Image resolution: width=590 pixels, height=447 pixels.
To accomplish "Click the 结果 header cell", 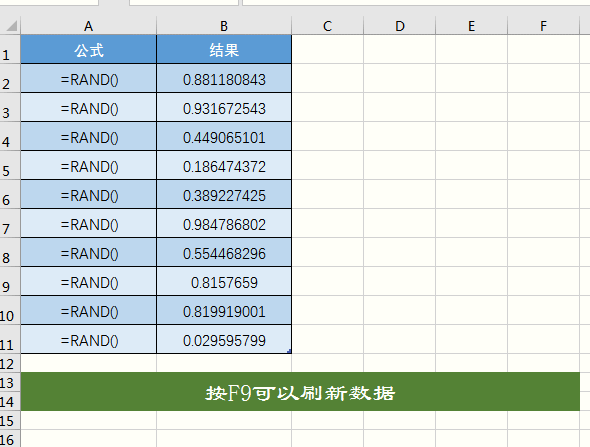I will [x=224, y=49].
